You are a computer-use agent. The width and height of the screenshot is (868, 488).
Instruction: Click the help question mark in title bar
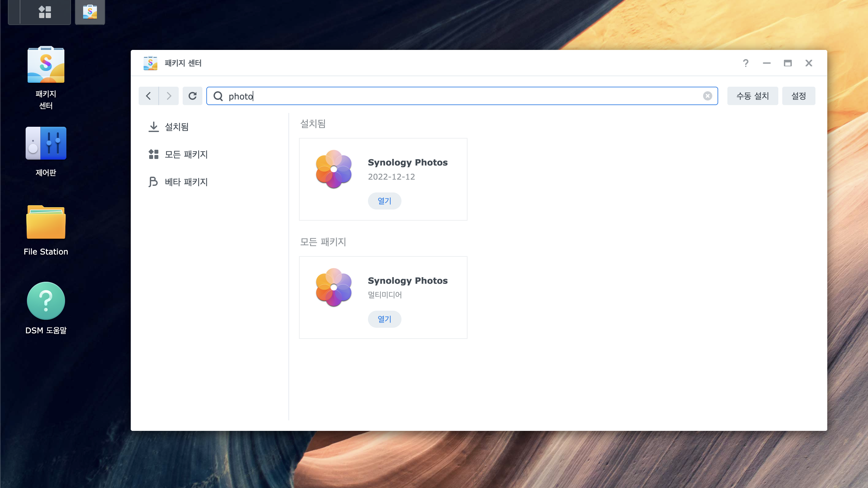click(x=746, y=63)
